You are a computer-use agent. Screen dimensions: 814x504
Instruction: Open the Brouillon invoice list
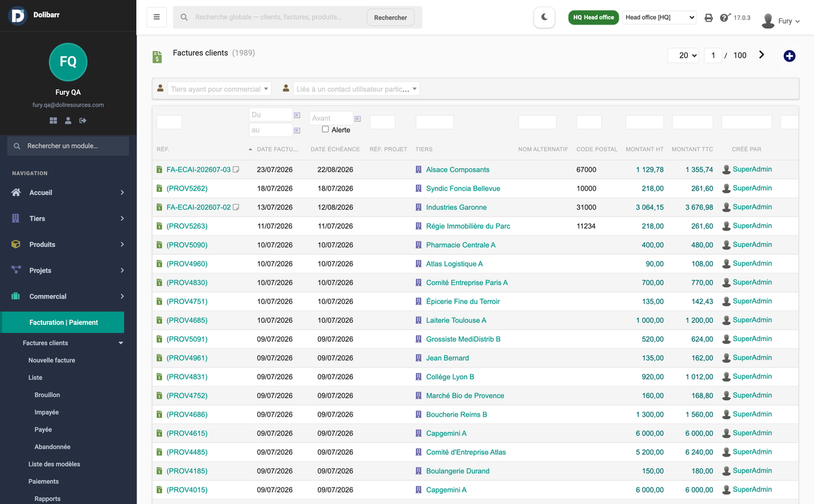click(47, 395)
